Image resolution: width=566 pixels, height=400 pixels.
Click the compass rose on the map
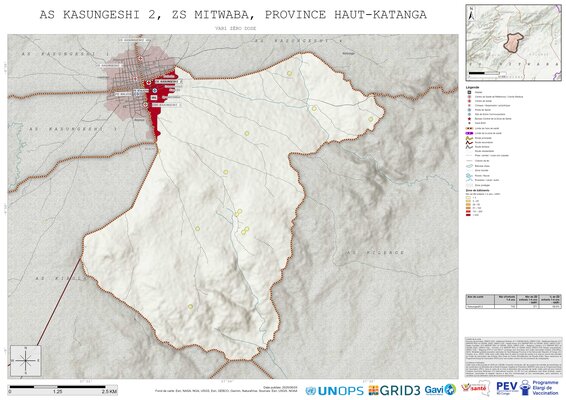coord(26,361)
